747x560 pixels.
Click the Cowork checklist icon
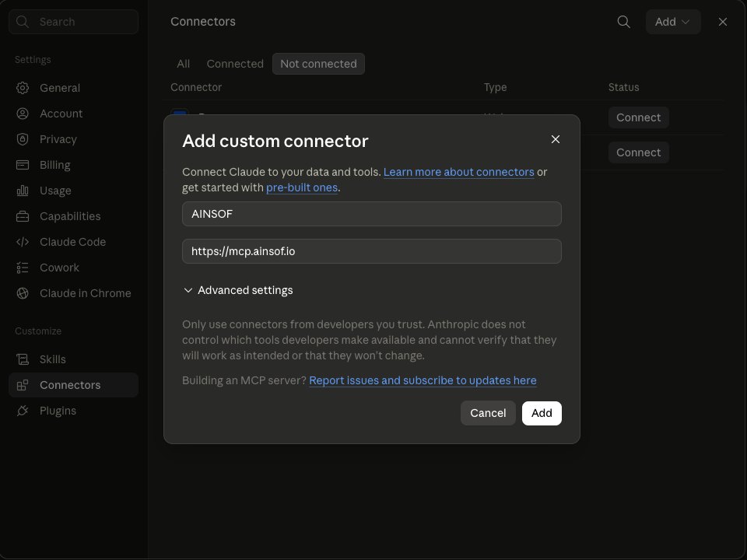click(23, 268)
